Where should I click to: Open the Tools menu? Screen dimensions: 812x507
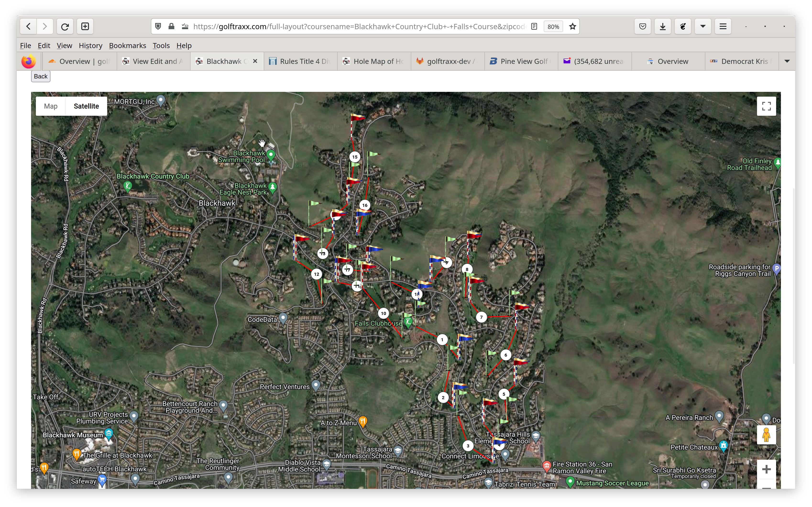[161, 46]
